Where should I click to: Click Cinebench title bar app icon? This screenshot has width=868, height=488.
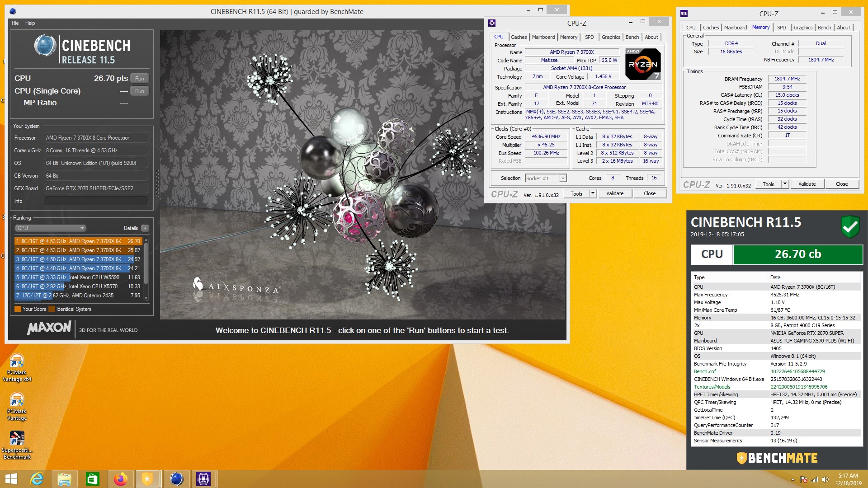click(x=13, y=11)
